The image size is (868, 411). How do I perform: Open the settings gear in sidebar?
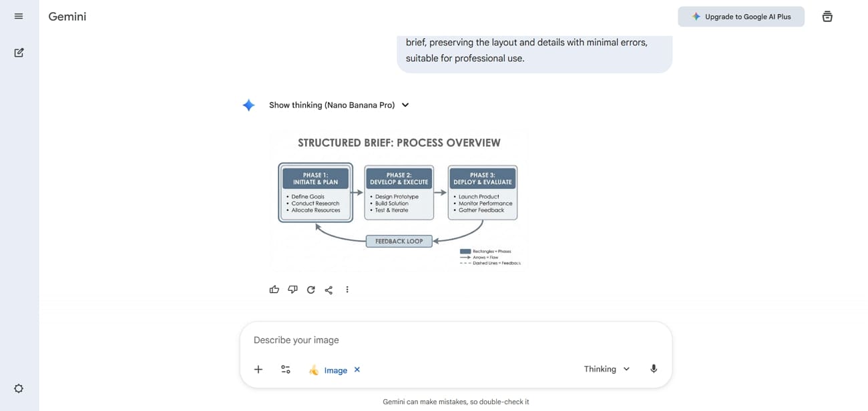[x=19, y=388]
